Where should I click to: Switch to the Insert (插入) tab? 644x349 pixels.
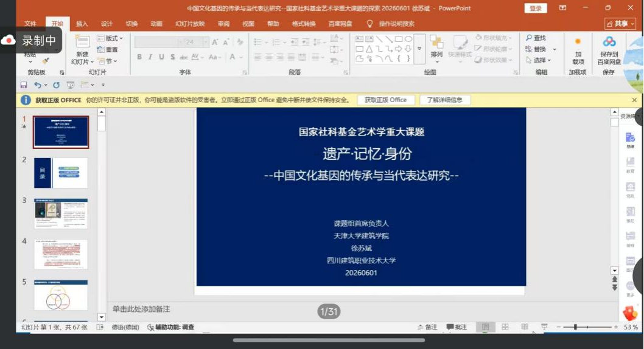pos(82,24)
